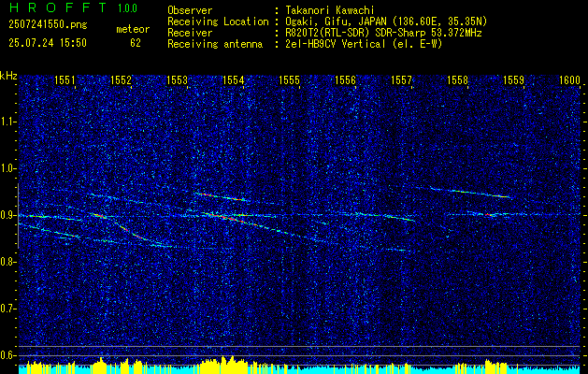Click the 1552 time axis marker
588x374 pixels.
point(121,79)
